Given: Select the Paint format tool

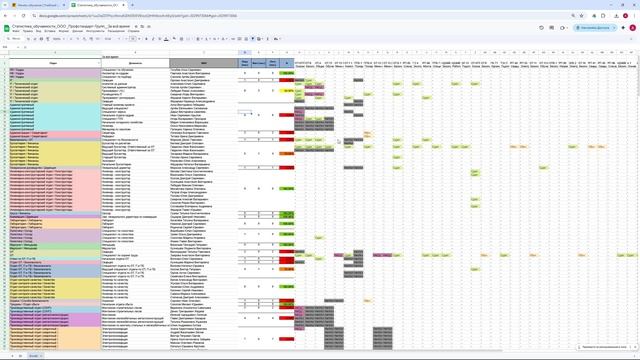Looking at the screenshot, I should pos(48,39).
